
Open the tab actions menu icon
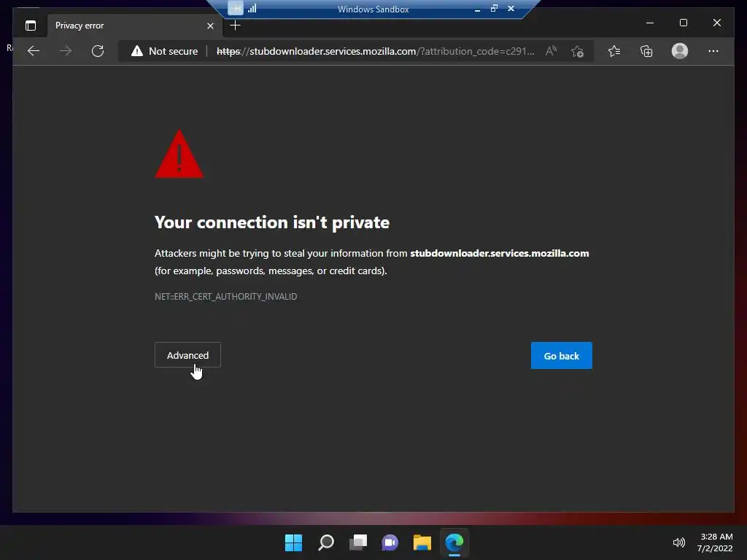[x=31, y=26]
